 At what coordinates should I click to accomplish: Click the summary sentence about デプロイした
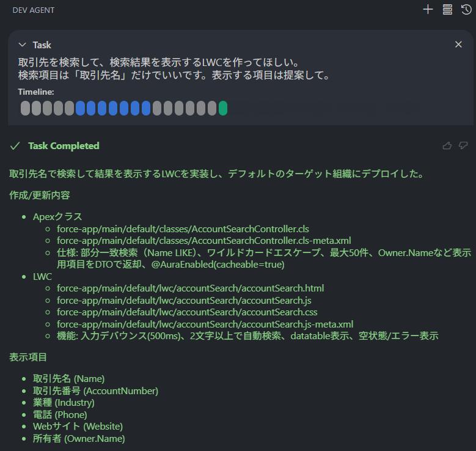tap(218, 174)
